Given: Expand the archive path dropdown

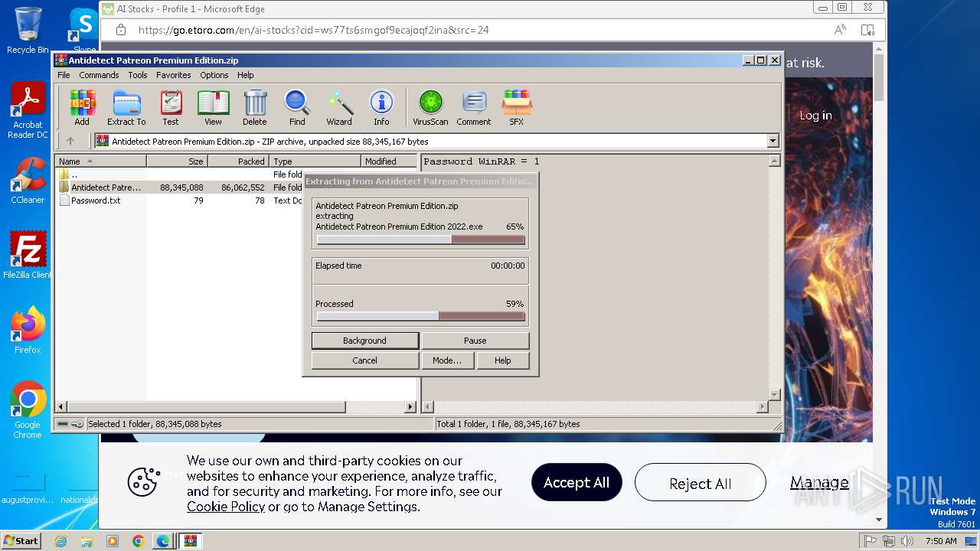Looking at the screenshot, I should tap(773, 141).
